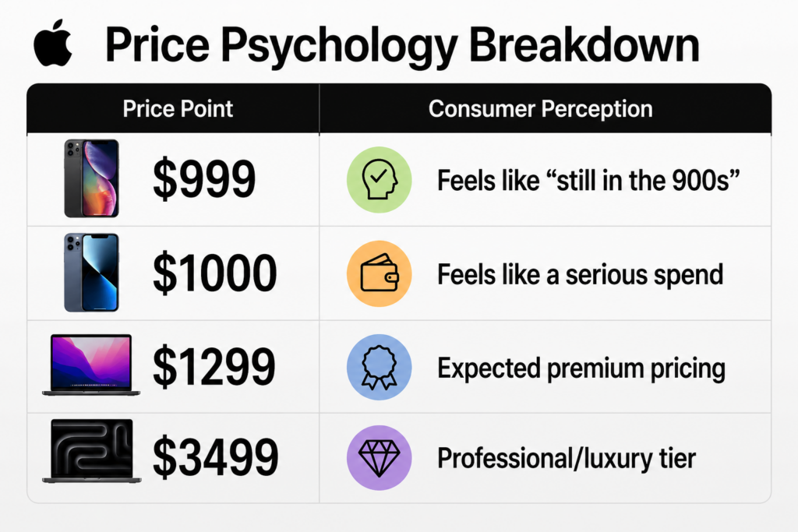Click "Expected premium pricing" text
Image resolution: width=798 pixels, height=532 pixels.
[x=581, y=368]
